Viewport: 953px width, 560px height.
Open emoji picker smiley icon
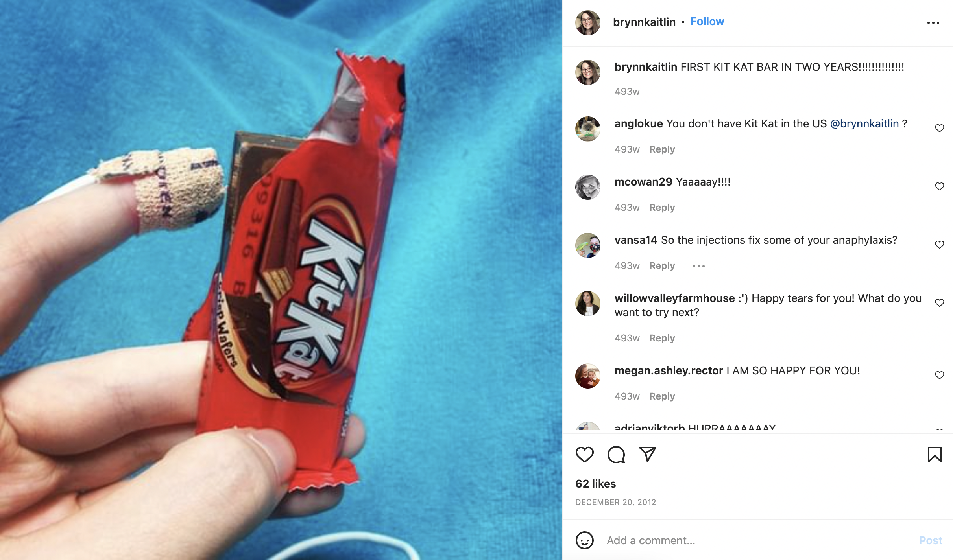point(584,540)
